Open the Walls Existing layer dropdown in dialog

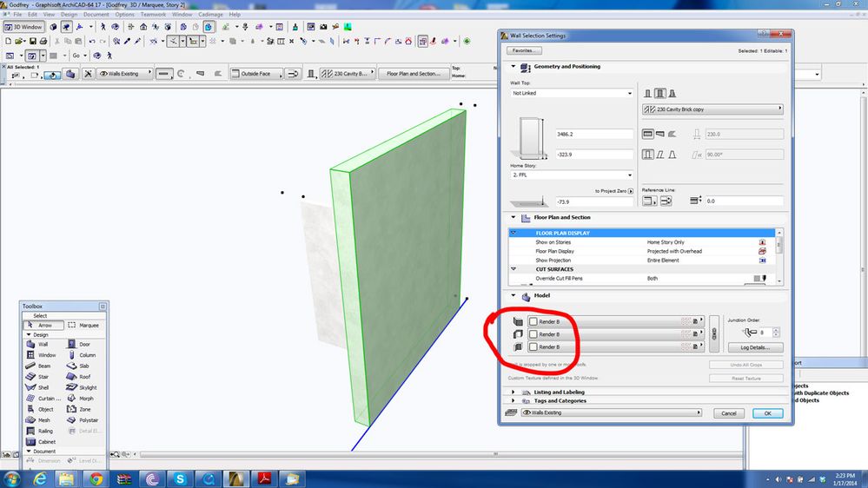612,412
